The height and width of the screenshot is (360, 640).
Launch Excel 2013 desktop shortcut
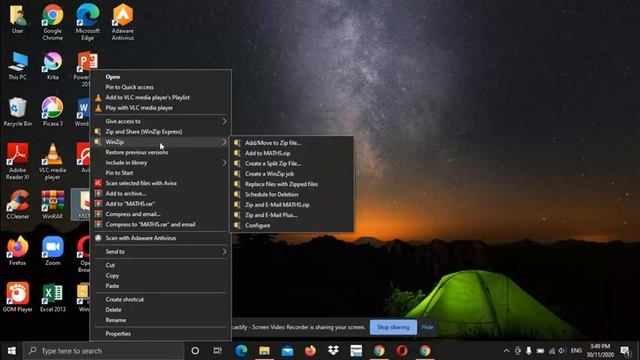point(53,298)
